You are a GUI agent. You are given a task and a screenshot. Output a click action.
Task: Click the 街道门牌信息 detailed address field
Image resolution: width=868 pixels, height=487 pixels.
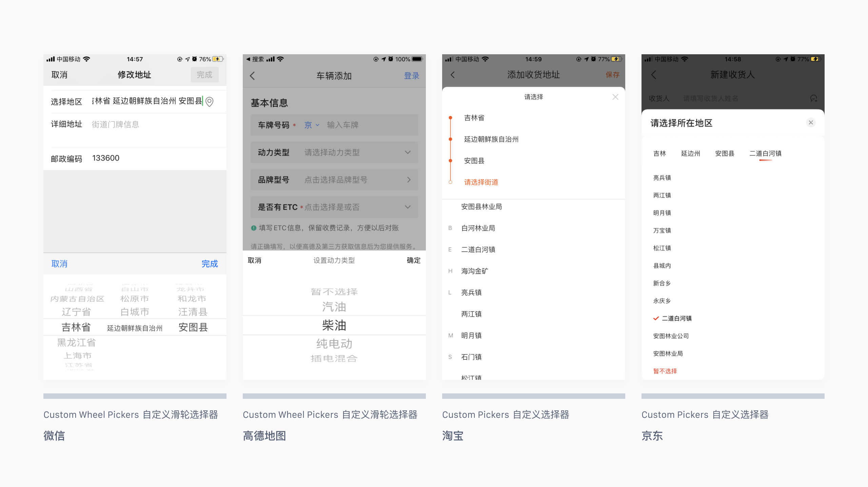[x=115, y=124]
